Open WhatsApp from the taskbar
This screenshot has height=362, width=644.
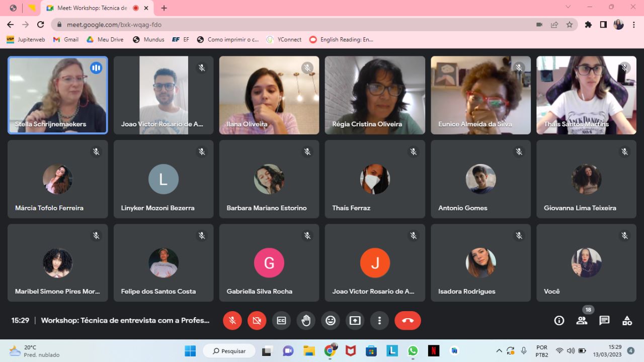pos(413,351)
